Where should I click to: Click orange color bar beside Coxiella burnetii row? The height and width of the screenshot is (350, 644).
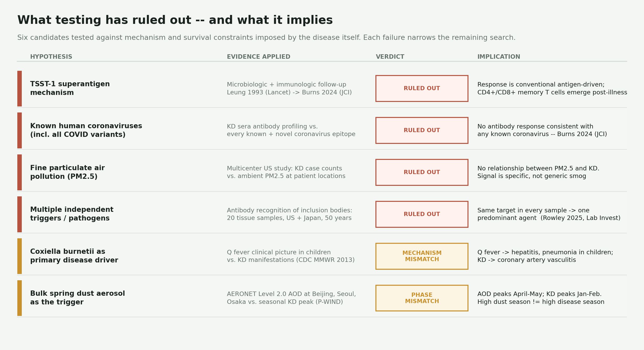(x=19, y=256)
